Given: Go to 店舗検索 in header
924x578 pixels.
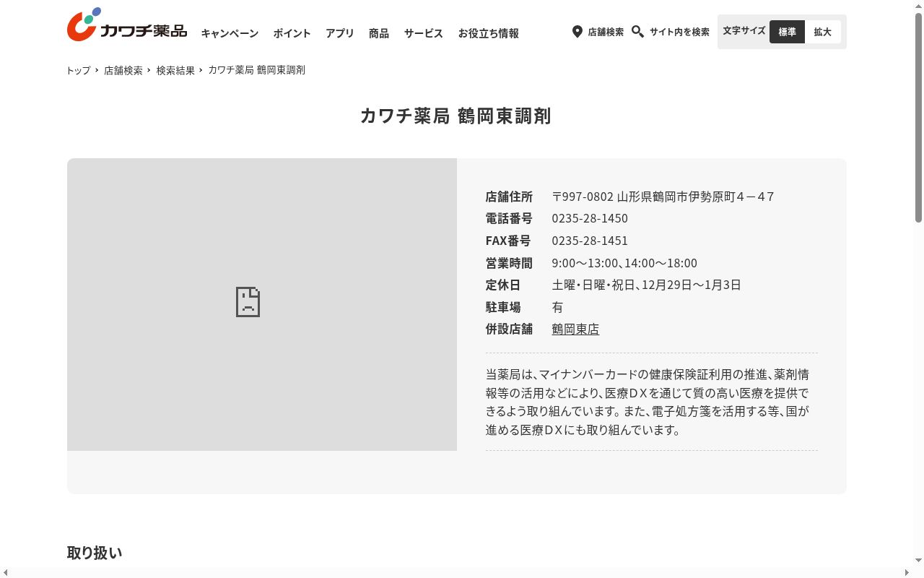Looking at the screenshot, I should coord(606,32).
